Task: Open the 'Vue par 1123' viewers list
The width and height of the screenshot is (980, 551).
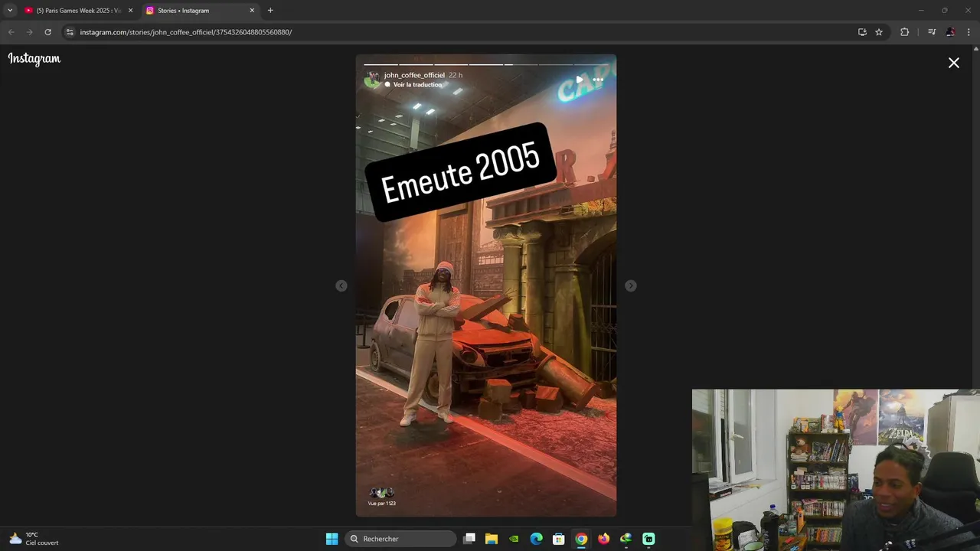Action: pyautogui.click(x=381, y=497)
